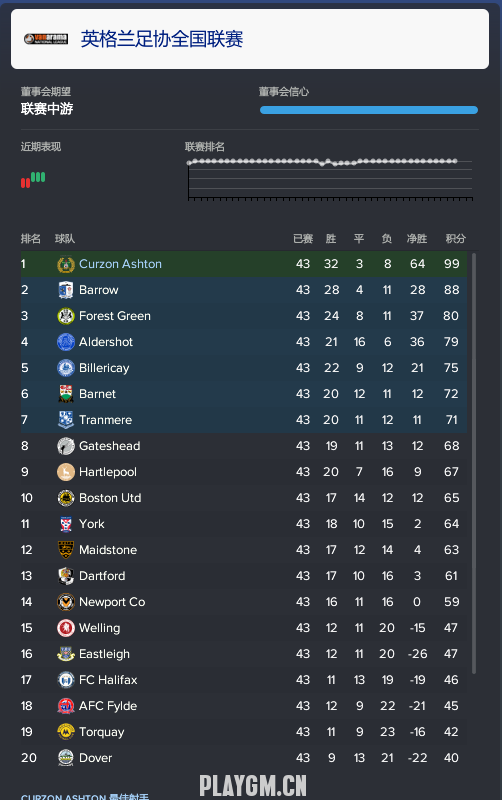Screen dimensions: 502x800
Task: Select the Dover team name
Action: (95, 758)
